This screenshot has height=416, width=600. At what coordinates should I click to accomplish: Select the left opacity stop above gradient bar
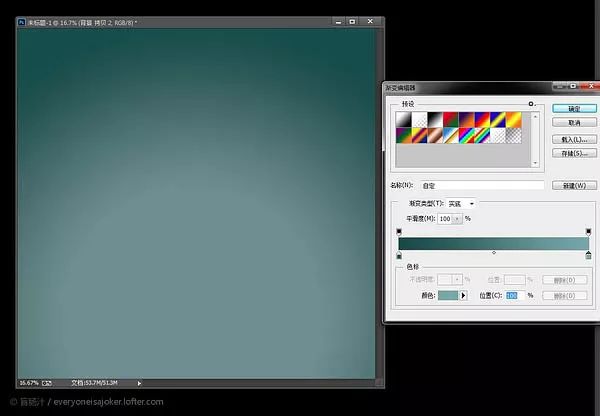(399, 232)
